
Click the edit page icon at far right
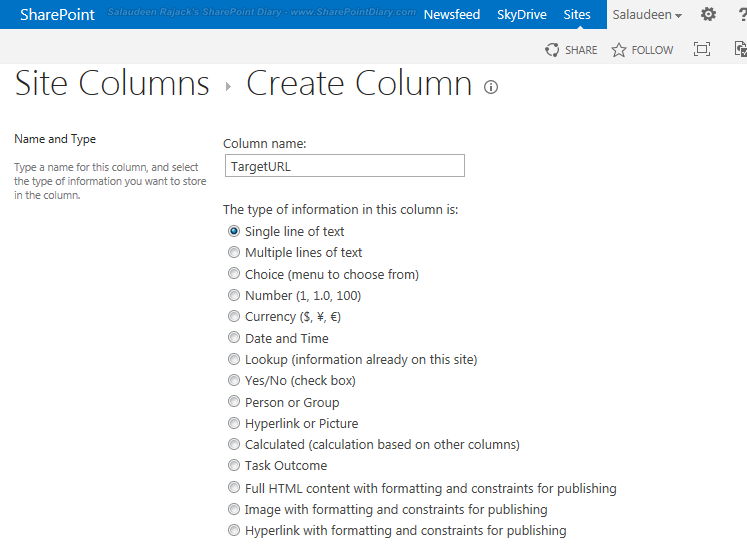(x=740, y=50)
